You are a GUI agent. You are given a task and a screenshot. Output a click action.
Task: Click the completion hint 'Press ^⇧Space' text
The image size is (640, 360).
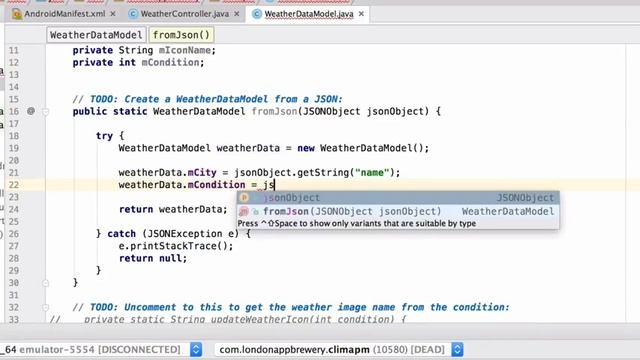pyautogui.click(x=357, y=224)
